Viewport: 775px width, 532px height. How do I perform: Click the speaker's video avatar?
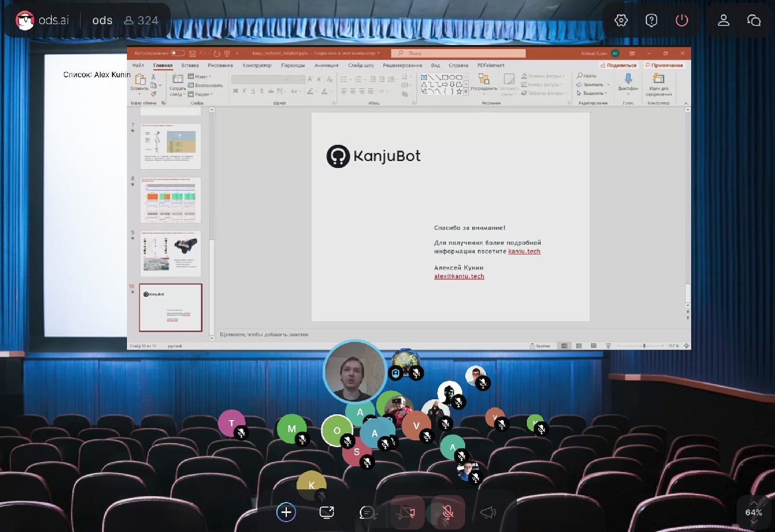pos(354,372)
